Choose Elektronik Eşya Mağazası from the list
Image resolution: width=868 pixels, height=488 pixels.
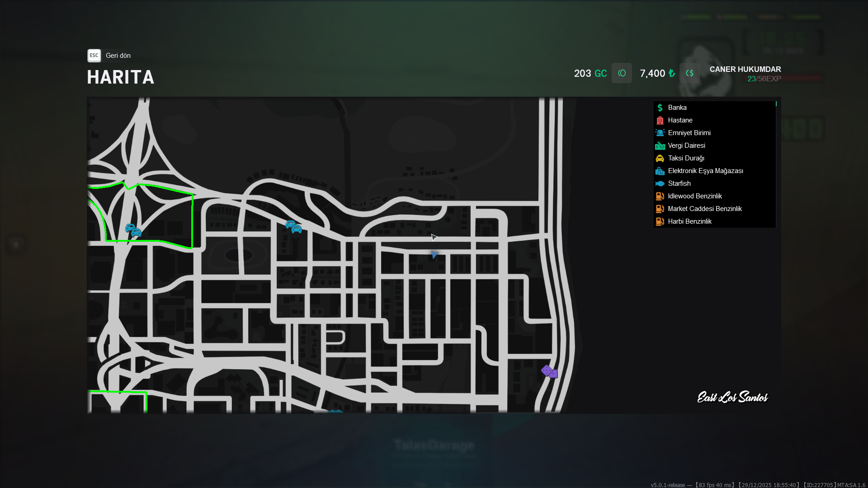[706, 171]
